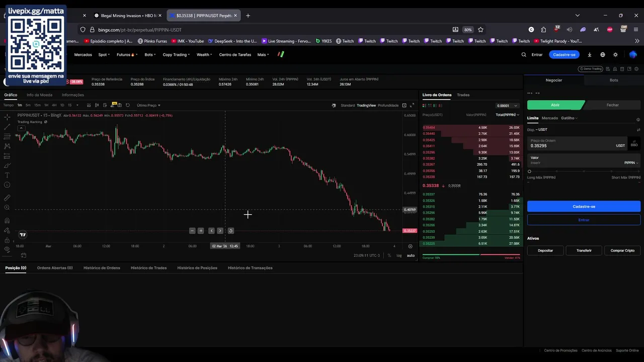Toggle stay-in-drawing-mode pencil lock
The width and height of the screenshot is (644, 362).
pos(7,230)
